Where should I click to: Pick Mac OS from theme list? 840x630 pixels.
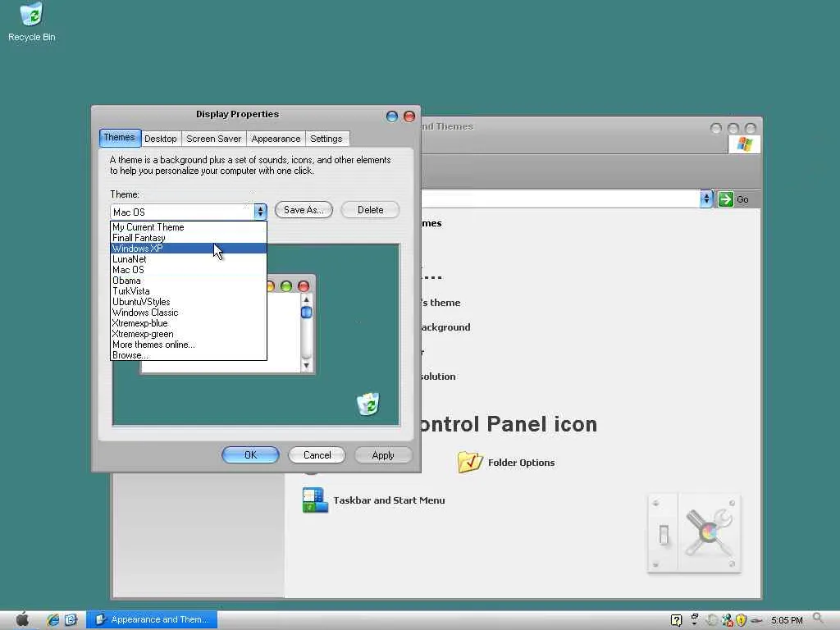click(x=189, y=270)
